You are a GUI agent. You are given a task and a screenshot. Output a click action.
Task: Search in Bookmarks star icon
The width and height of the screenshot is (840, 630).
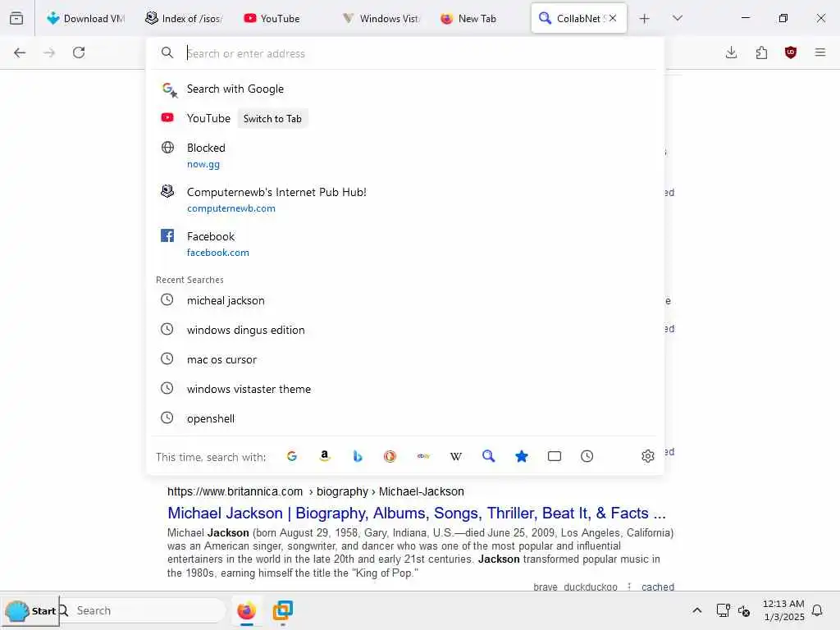(521, 456)
